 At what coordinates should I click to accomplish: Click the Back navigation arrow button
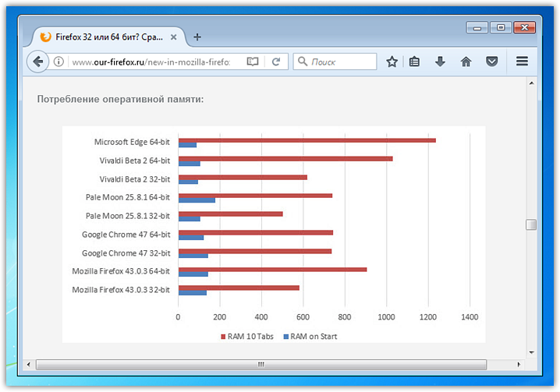coord(38,62)
